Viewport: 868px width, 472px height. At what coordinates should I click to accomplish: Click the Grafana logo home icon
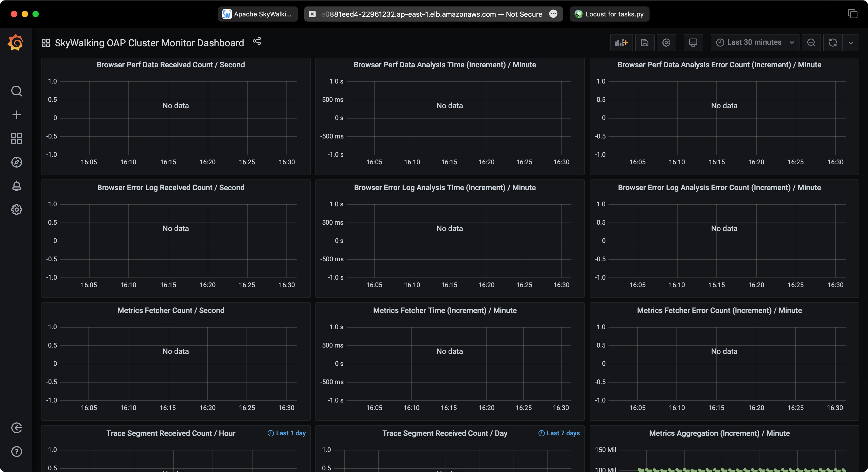tap(16, 42)
